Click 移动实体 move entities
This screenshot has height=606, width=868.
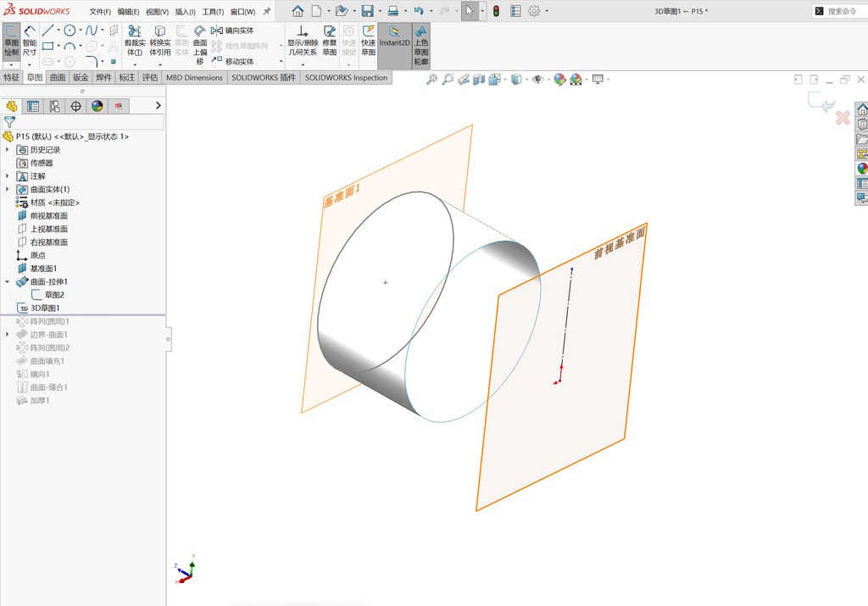click(x=232, y=61)
